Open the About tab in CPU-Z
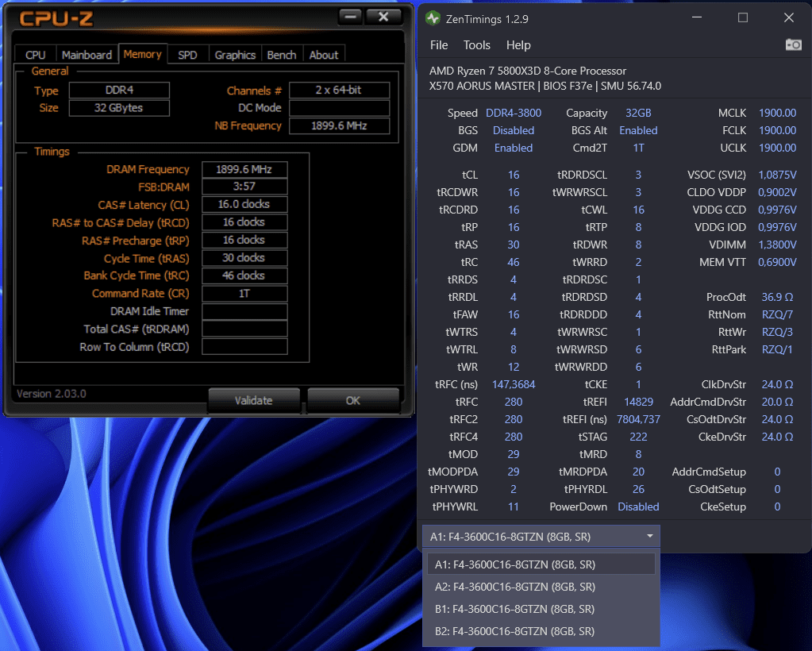The image size is (812, 651). tap(324, 55)
